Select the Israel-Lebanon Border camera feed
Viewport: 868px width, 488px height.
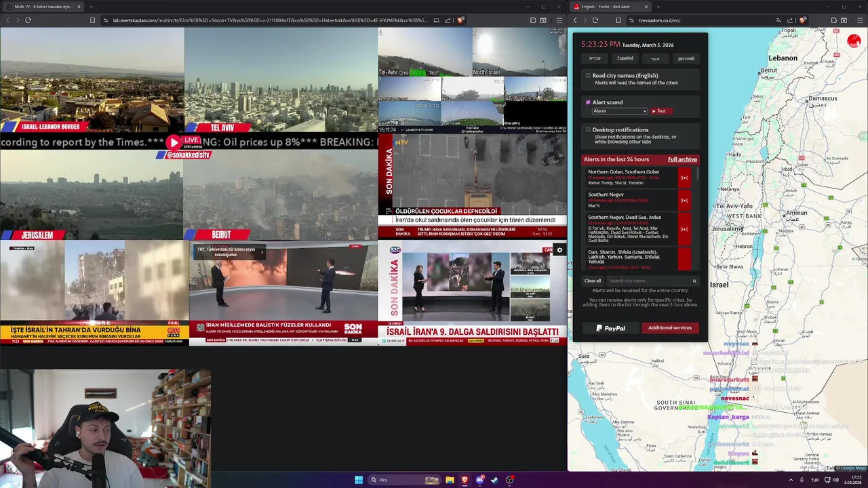92,80
